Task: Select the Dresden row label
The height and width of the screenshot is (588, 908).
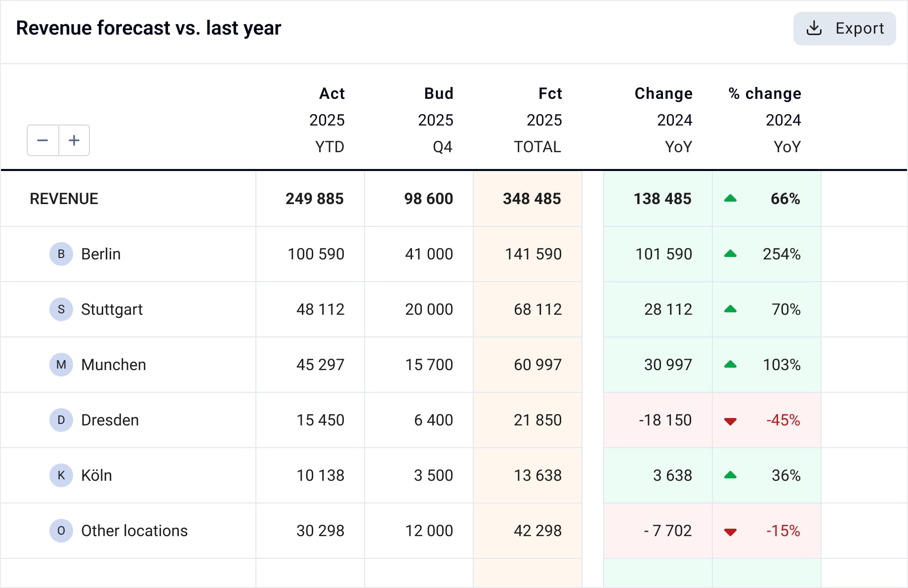Action: (x=110, y=420)
